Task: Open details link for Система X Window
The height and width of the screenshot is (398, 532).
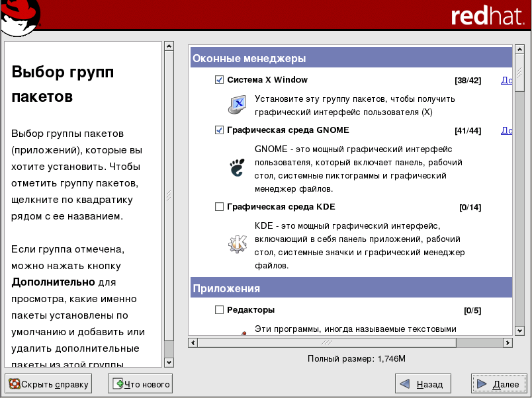Action: click(506, 80)
